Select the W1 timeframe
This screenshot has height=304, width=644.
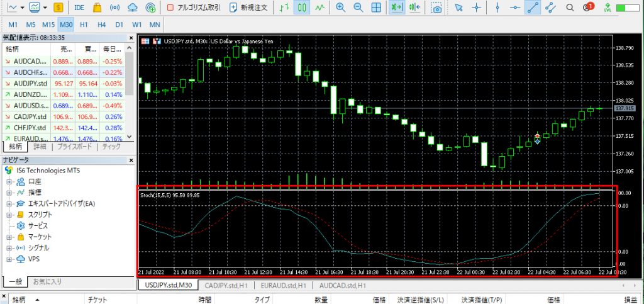(136, 25)
